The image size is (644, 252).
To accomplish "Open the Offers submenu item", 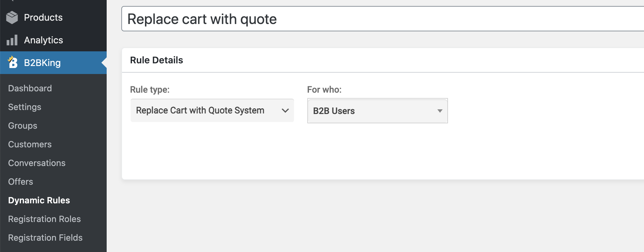I will (x=21, y=182).
